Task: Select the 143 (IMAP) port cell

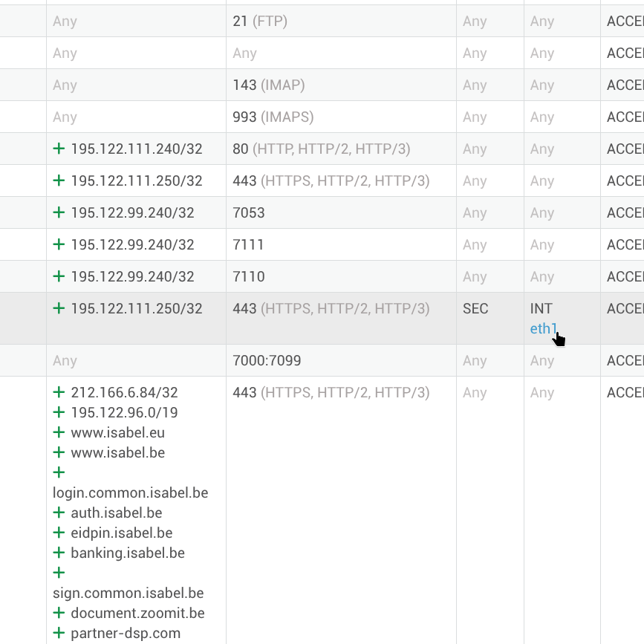Action: coord(268,85)
